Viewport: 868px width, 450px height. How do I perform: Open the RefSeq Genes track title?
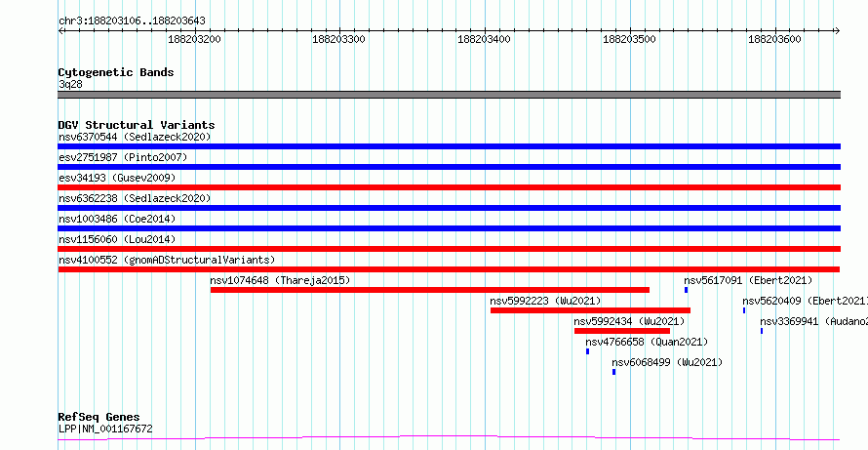point(99,417)
